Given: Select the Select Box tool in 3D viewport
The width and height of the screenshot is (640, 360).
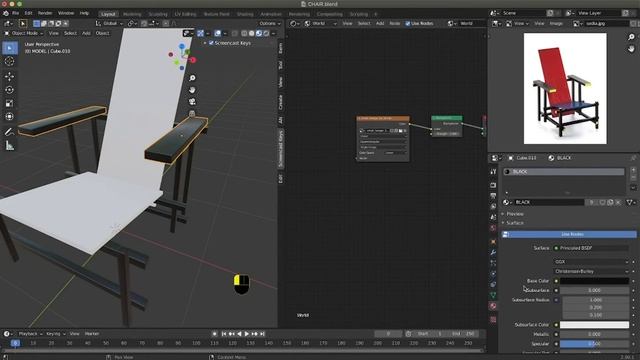Looking at the screenshot, I should pyautogui.click(x=10, y=48).
